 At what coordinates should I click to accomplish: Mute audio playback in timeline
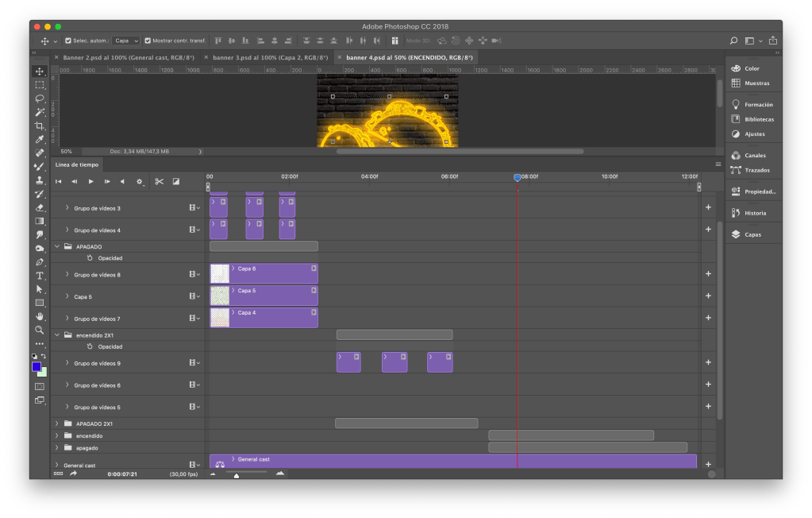[122, 181]
